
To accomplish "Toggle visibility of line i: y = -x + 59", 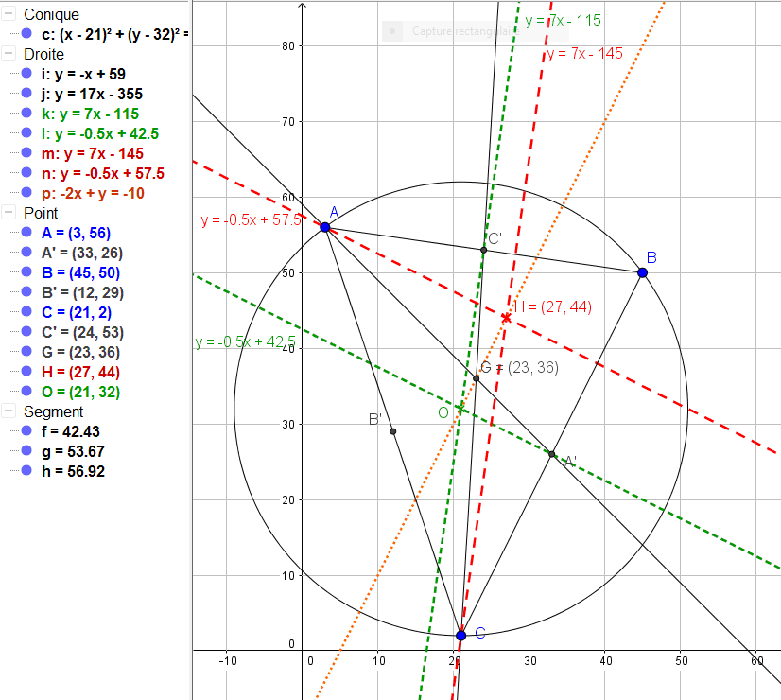I will (26, 73).
